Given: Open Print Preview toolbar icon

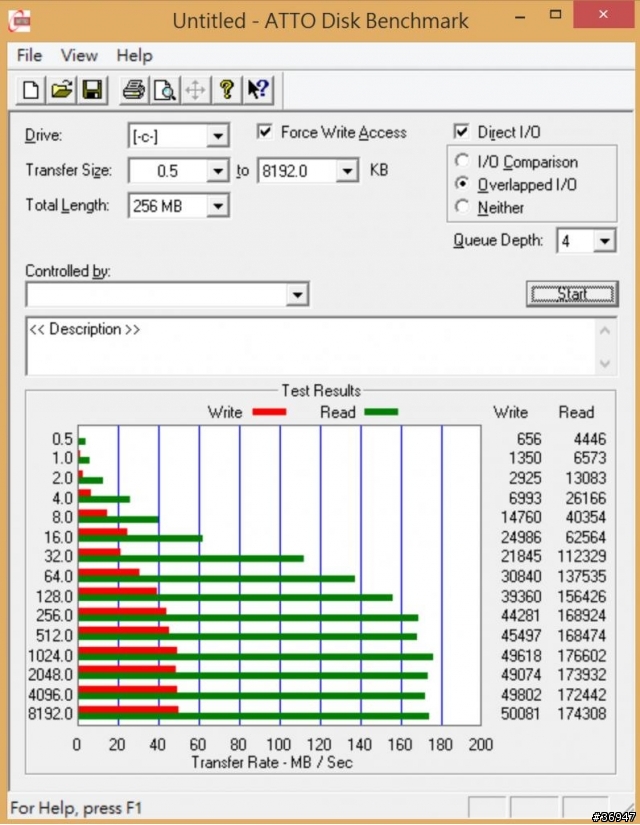Looking at the screenshot, I should (165, 90).
